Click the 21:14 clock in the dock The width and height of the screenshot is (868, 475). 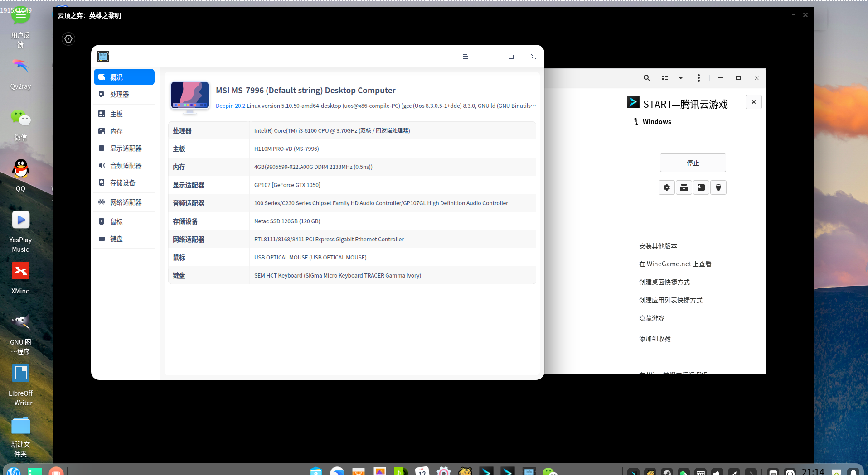(x=813, y=471)
